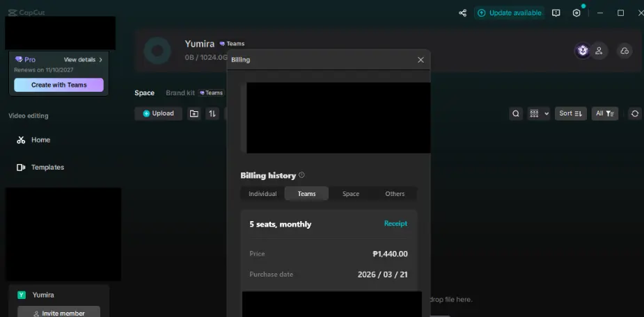
Task: Click the Templates film icon
Action: (21, 168)
